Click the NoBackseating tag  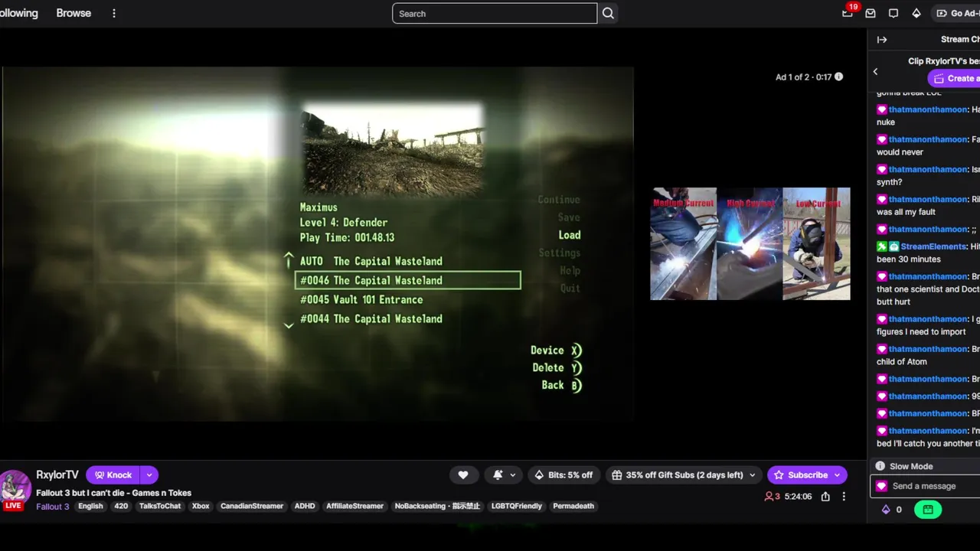coord(437,507)
